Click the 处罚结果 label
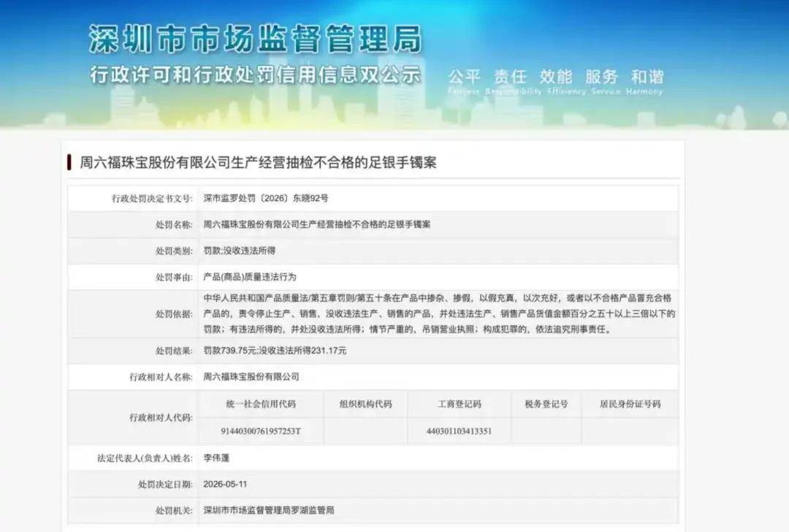 point(174,351)
